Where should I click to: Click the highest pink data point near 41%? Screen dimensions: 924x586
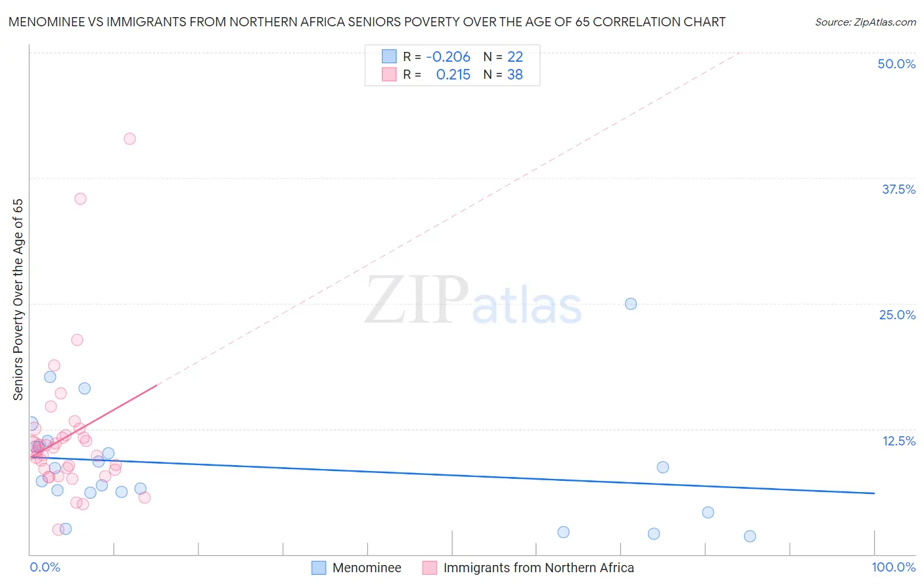point(129,139)
